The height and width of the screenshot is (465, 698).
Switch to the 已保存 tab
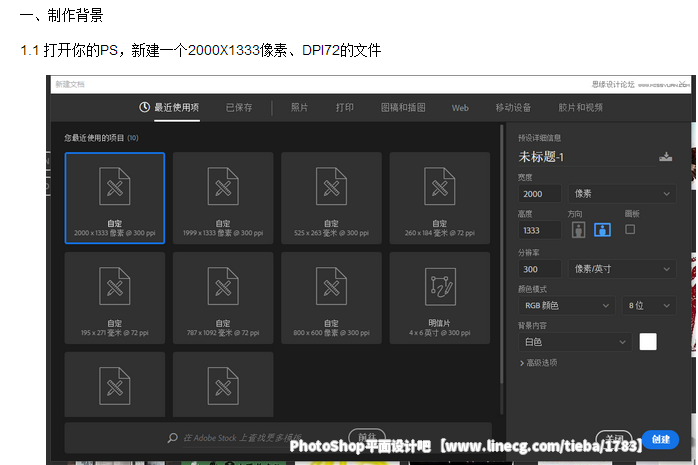click(239, 108)
